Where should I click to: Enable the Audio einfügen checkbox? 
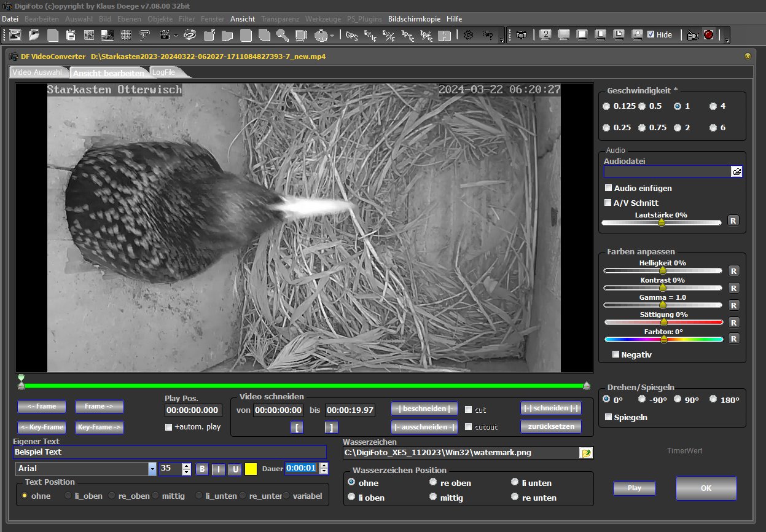[608, 188]
